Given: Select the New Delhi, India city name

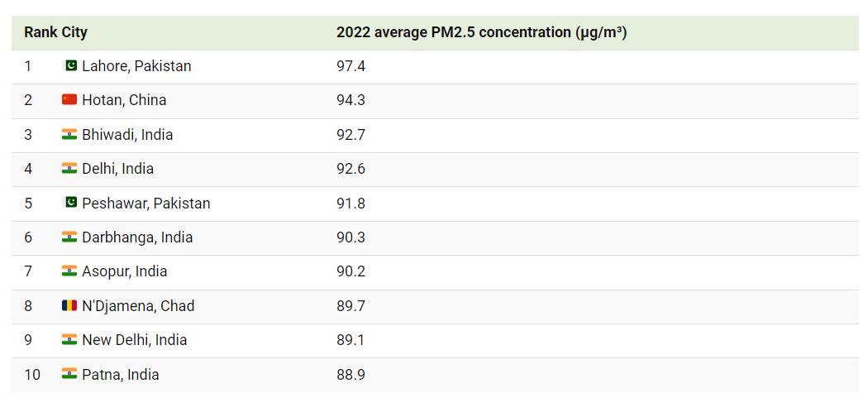Looking at the screenshot, I should pos(135,339).
